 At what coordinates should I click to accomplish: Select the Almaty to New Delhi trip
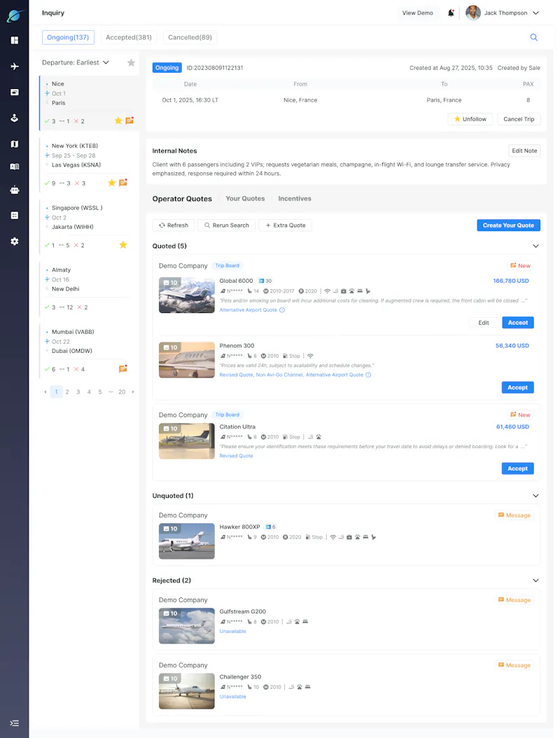(x=89, y=288)
